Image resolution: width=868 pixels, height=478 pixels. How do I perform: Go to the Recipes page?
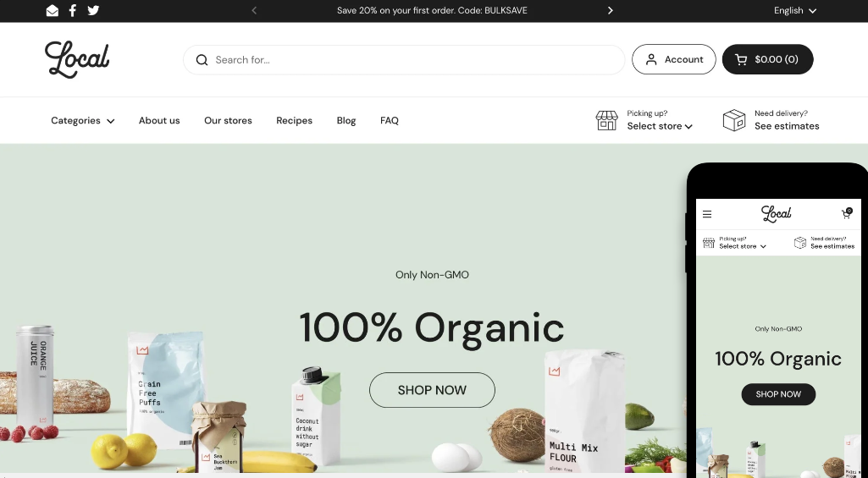[294, 121]
